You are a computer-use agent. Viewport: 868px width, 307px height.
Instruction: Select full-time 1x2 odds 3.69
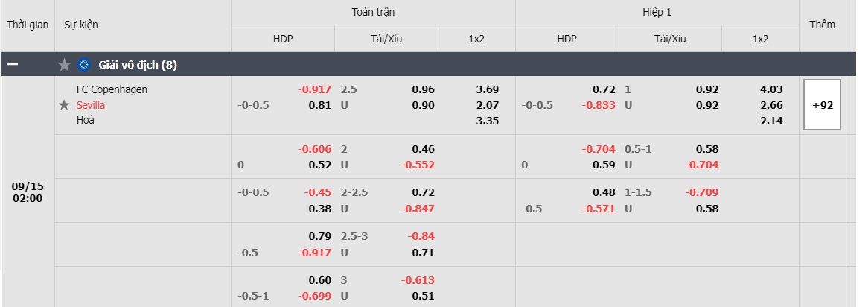point(487,89)
